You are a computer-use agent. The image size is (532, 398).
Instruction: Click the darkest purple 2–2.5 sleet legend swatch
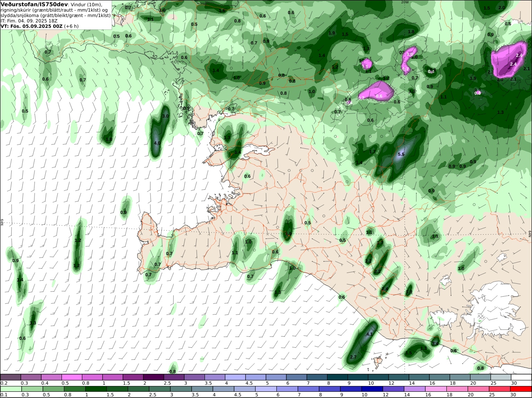tap(153, 377)
